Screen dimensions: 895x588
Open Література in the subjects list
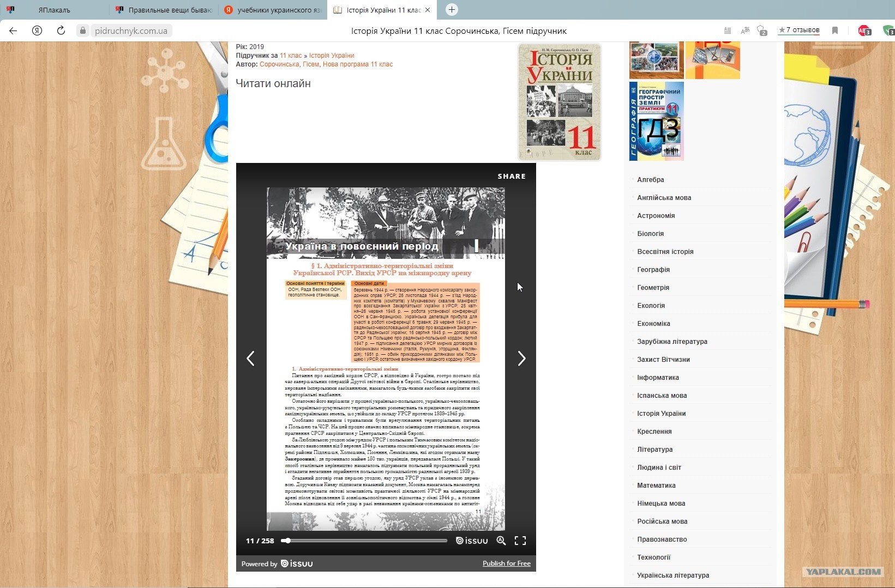(x=654, y=450)
